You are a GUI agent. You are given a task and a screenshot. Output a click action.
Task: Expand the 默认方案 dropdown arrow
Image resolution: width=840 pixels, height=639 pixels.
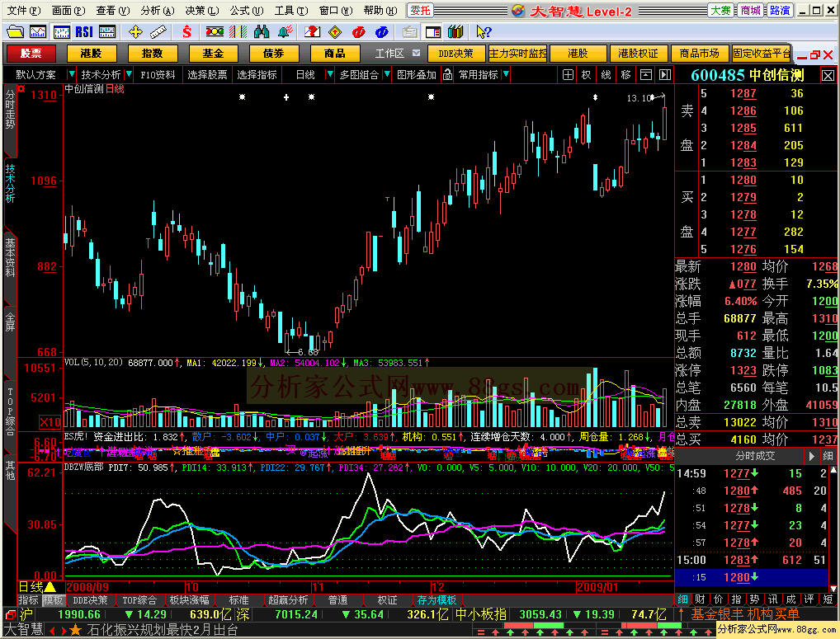(71, 74)
